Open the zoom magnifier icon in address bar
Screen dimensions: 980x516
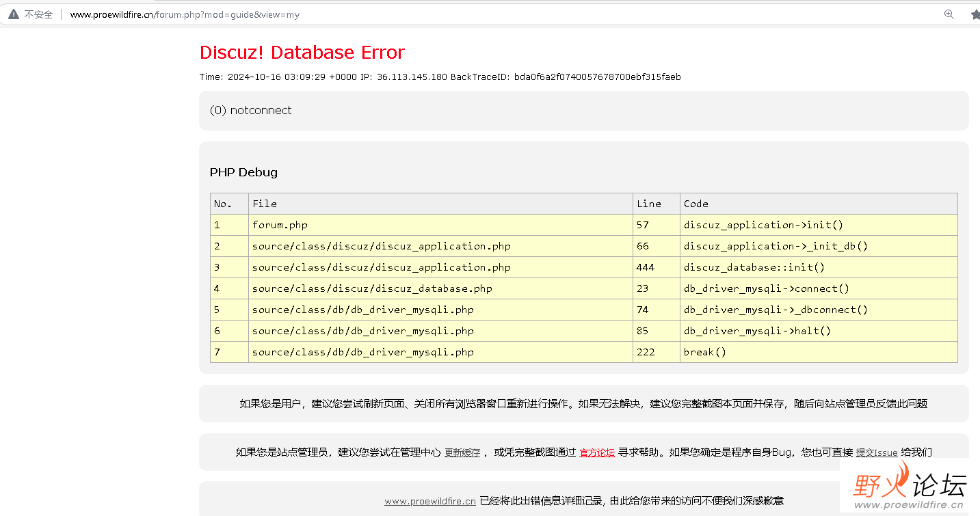[949, 14]
